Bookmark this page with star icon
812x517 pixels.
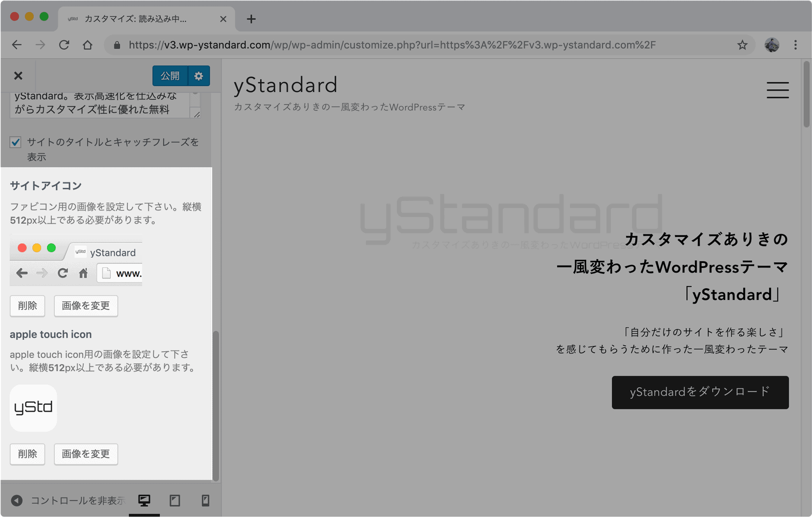tap(742, 45)
